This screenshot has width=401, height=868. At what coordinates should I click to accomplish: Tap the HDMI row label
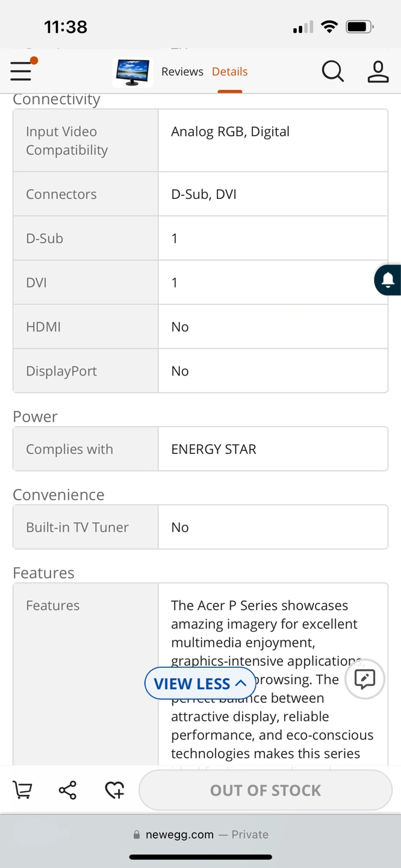(x=43, y=327)
